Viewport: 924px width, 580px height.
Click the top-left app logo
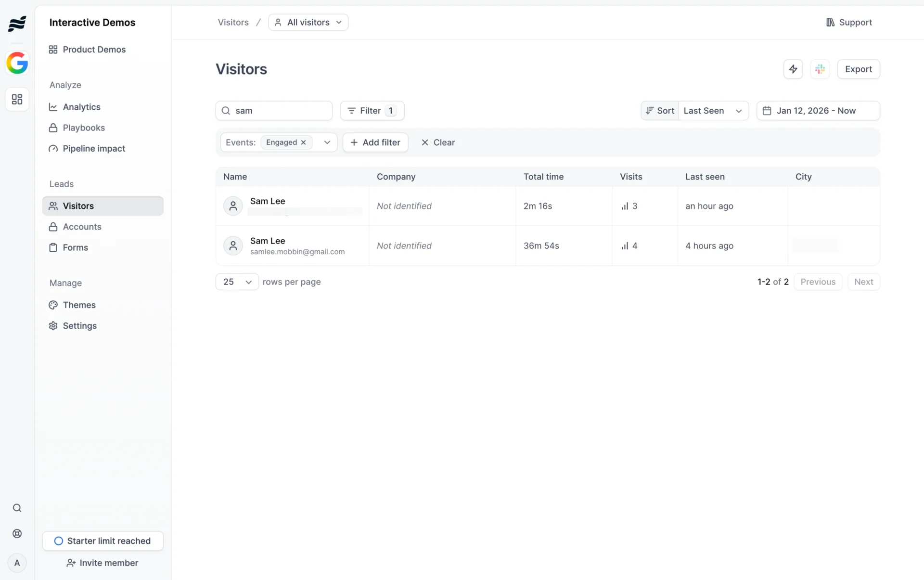(17, 23)
